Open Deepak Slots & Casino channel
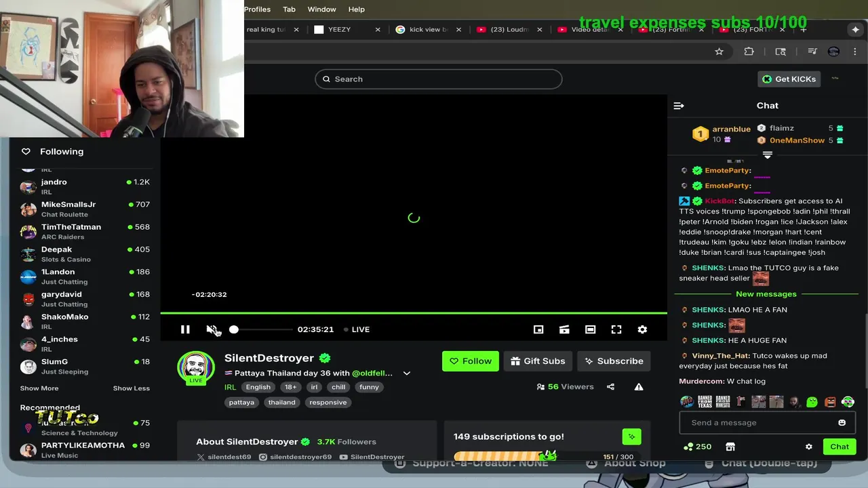This screenshot has width=868, height=488. click(85, 253)
